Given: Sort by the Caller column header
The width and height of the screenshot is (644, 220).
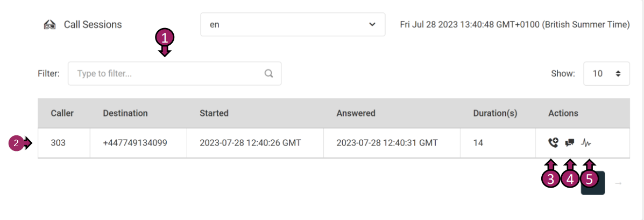Looking at the screenshot, I should pyautogui.click(x=62, y=113).
